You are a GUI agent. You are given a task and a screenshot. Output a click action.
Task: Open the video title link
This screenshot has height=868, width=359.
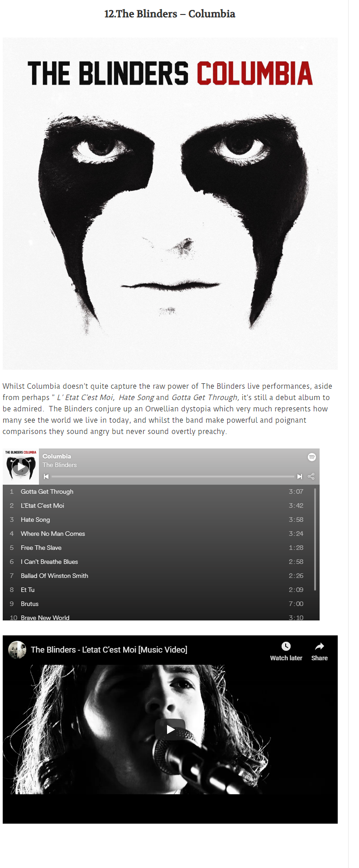pyautogui.click(x=109, y=650)
